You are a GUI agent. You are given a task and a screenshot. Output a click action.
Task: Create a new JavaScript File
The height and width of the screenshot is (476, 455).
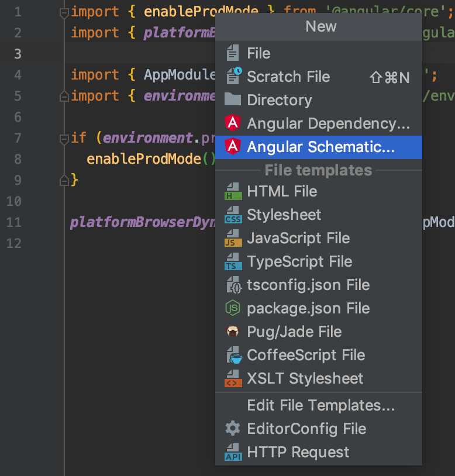point(318,238)
